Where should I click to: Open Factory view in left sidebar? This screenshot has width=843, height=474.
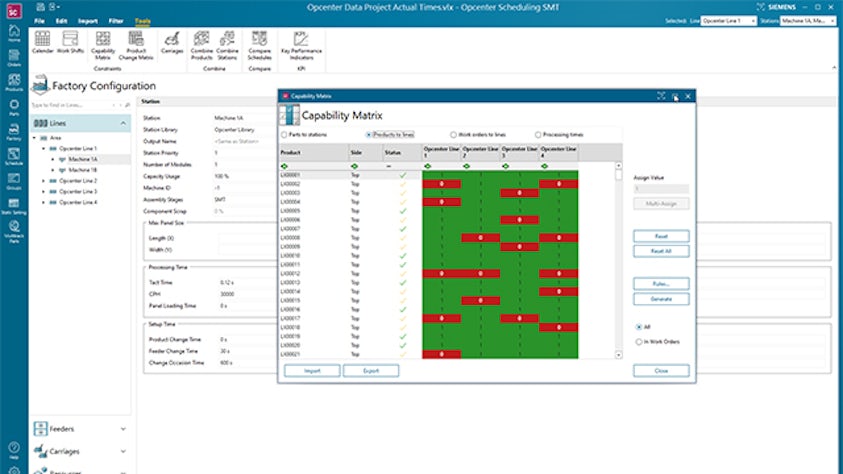click(14, 132)
